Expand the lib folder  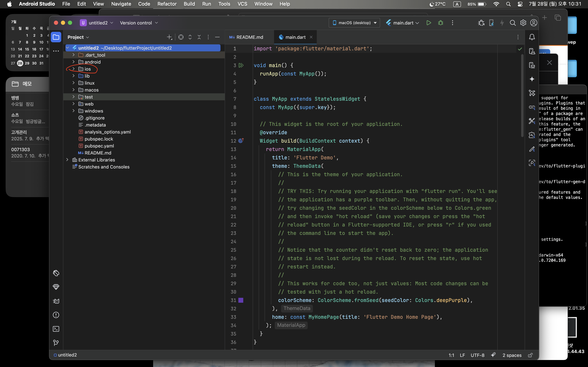pos(73,76)
